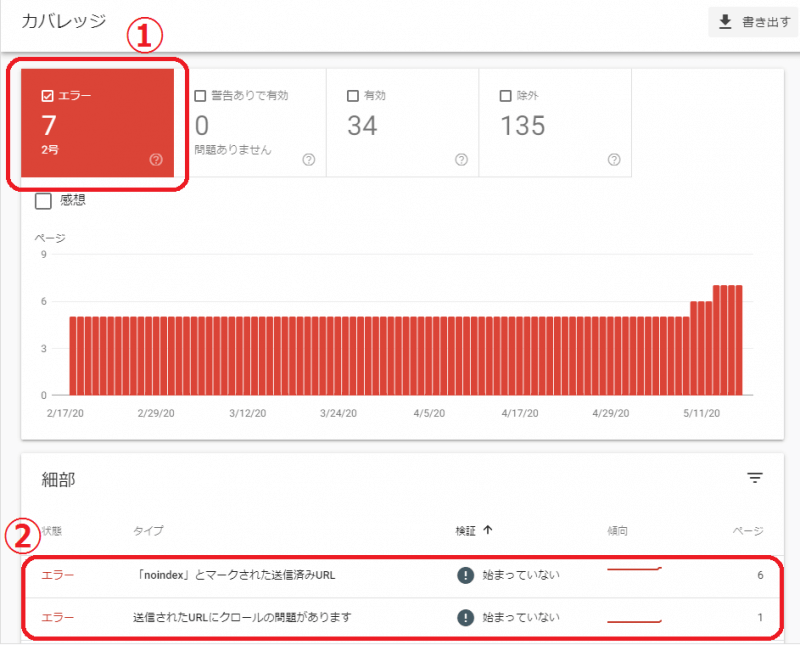Click the 細部 section heading
Screen dimensions: 800x645
pos(58,480)
